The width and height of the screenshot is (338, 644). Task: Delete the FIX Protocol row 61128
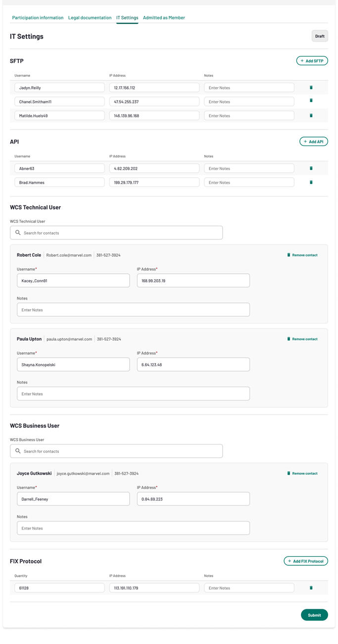pyautogui.click(x=311, y=588)
